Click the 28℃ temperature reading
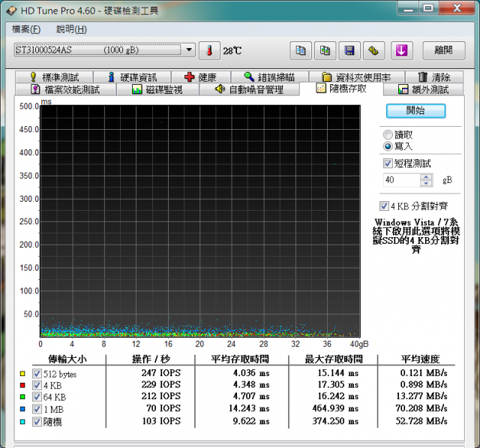 pyautogui.click(x=232, y=51)
